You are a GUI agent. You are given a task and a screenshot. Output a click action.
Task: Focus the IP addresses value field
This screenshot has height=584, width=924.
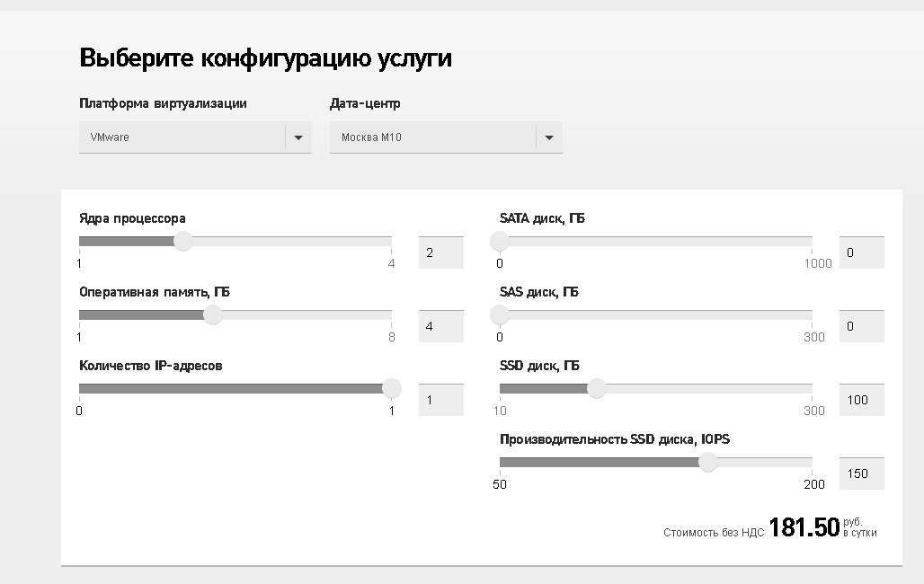(x=440, y=400)
